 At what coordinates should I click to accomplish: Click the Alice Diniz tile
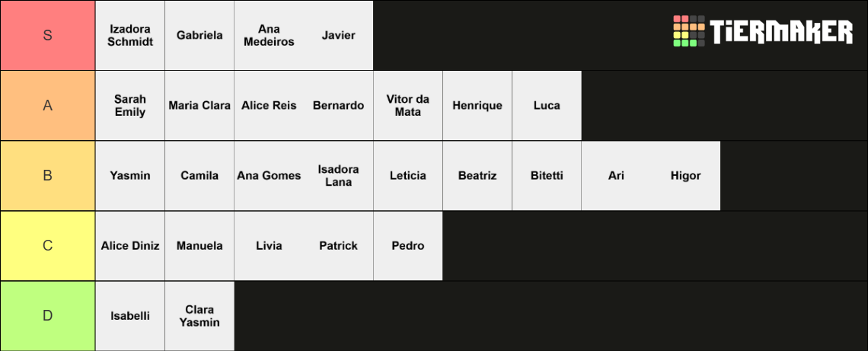[130, 246]
